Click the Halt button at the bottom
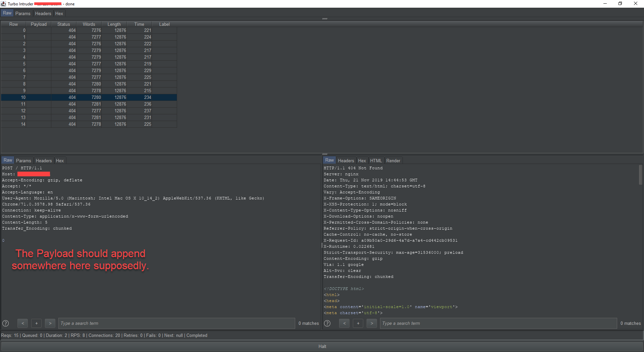The height and width of the screenshot is (352, 644). pyautogui.click(x=322, y=346)
